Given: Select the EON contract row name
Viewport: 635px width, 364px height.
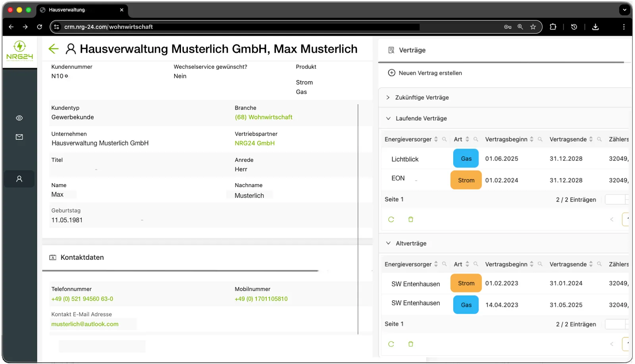Looking at the screenshot, I should (x=398, y=178).
